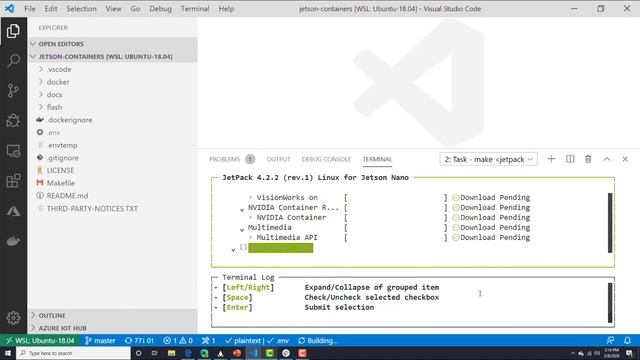Viewport: 640px width, 360px height.
Task: Click the Building status indicator
Action: tap(317, 340)
